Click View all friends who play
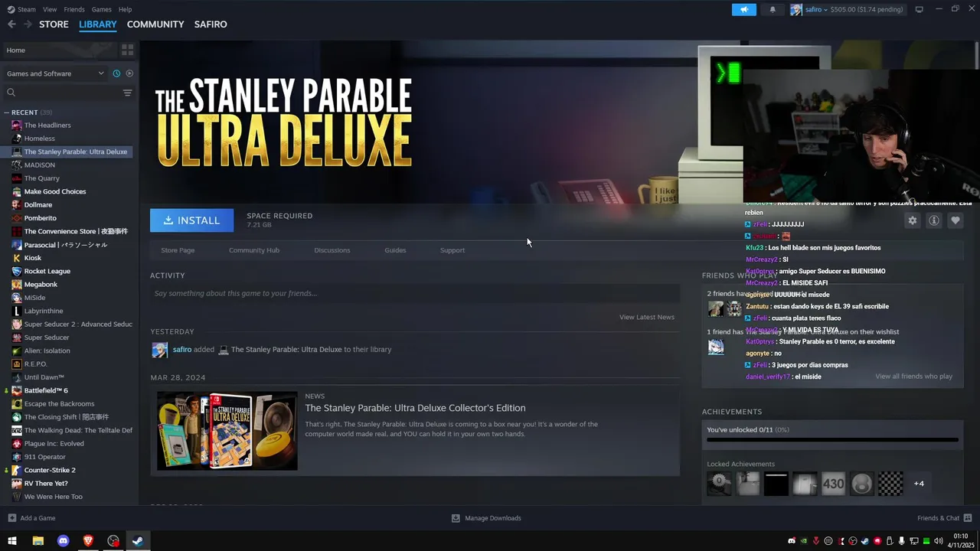The height and width of the screenshot is (551, 980). pos(913,377)
